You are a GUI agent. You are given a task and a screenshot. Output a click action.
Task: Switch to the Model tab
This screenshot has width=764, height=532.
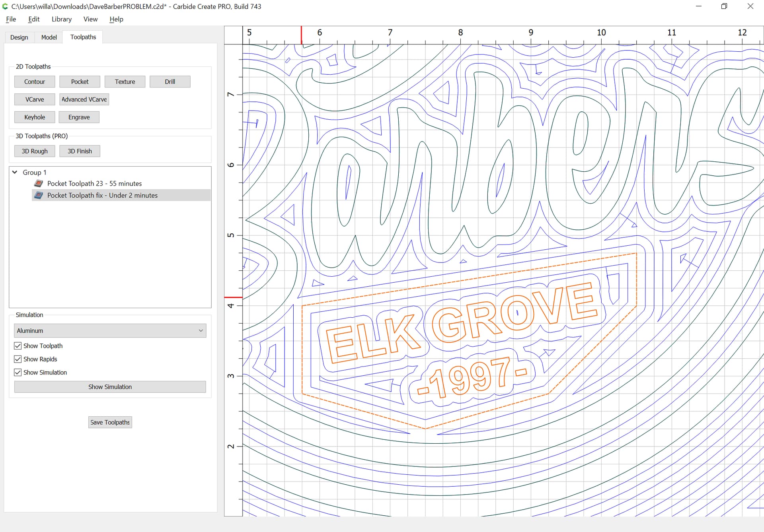click(49, 37)
